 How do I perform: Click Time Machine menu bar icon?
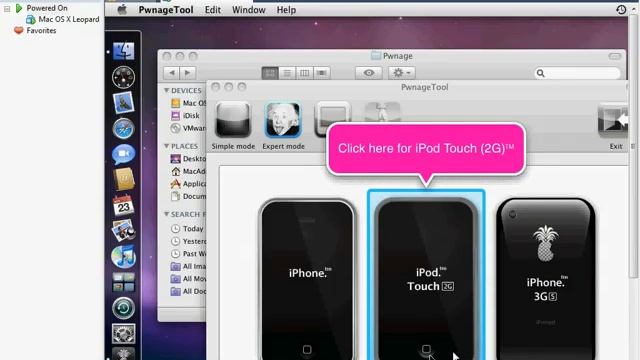point(621,10)
